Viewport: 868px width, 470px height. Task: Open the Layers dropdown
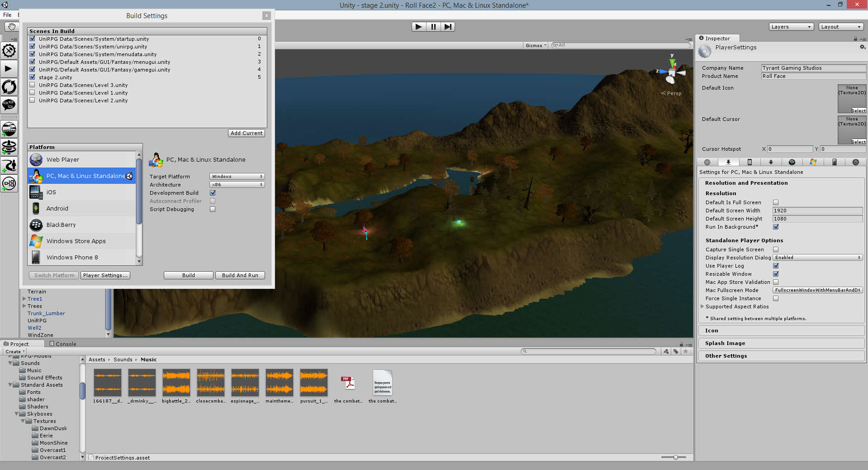(791, 27)
